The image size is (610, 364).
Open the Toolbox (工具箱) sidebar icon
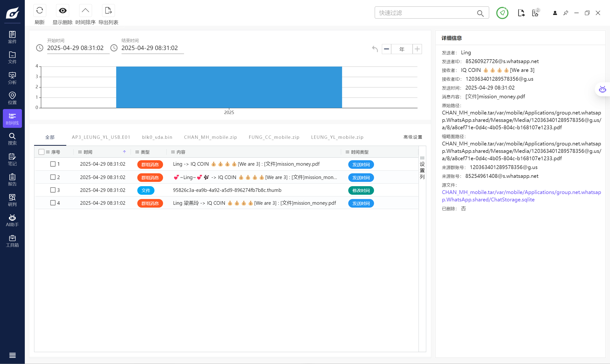(x=12, y=241)
